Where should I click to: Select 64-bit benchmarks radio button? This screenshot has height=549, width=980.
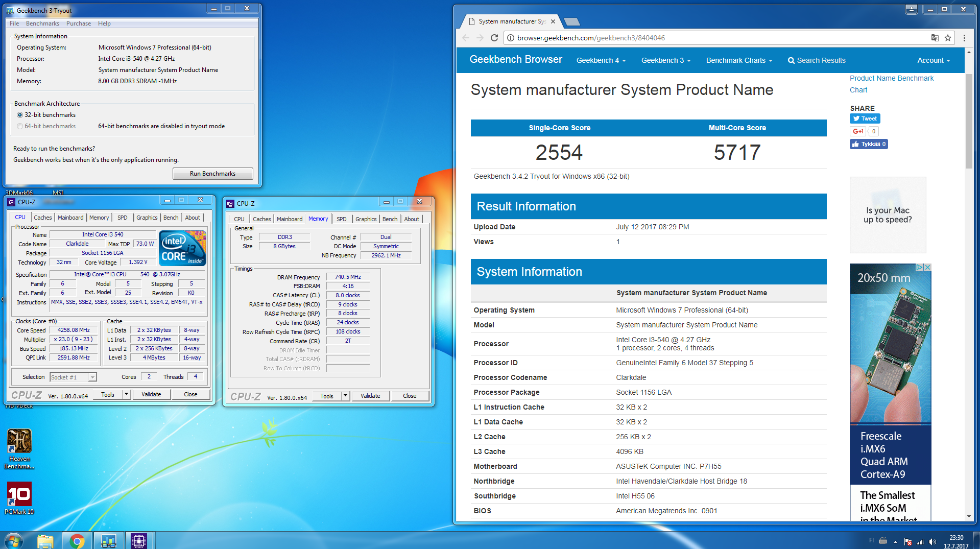[20, 126]
